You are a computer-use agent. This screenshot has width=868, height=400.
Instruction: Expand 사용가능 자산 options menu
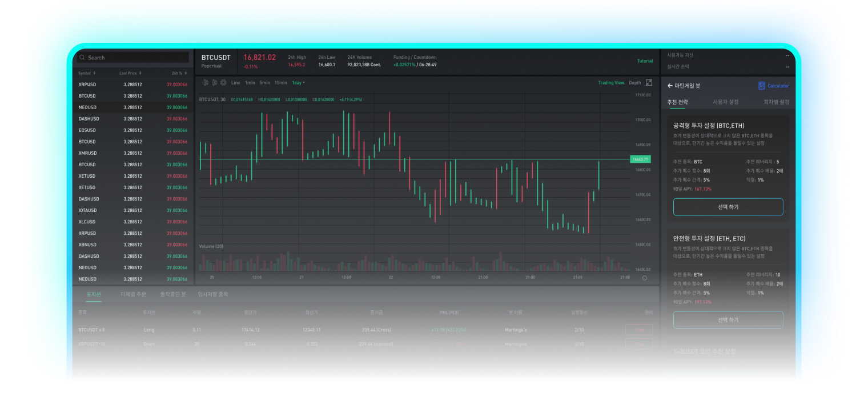pos(787,55)
